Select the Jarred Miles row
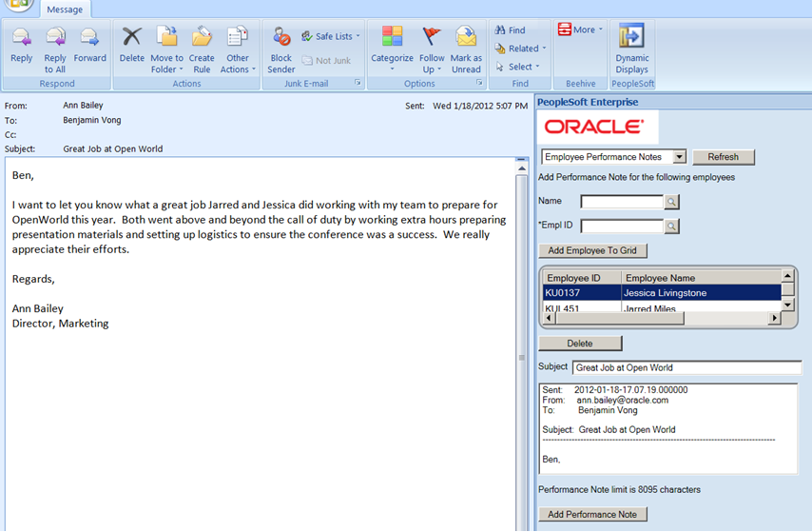 [x=662, y=307]
